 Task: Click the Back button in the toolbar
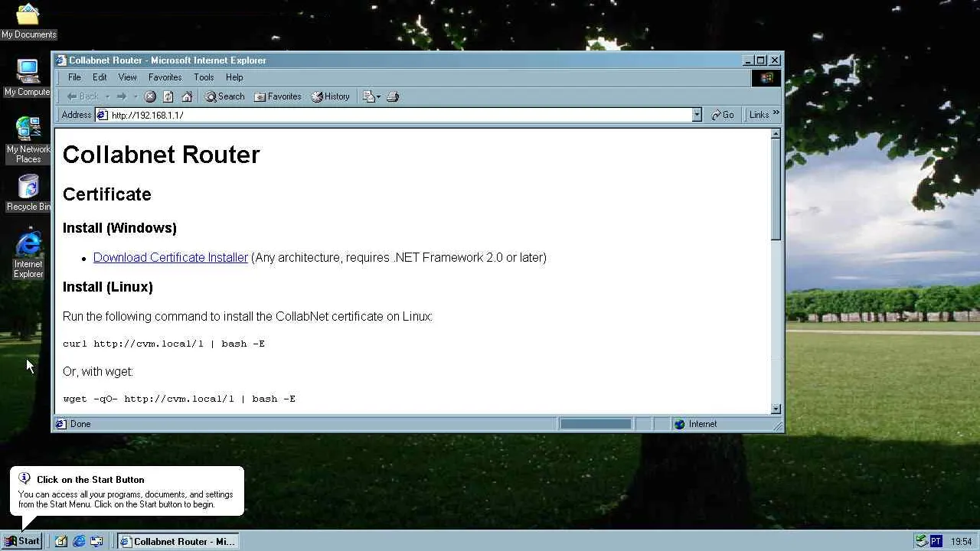tap(83, 96)
